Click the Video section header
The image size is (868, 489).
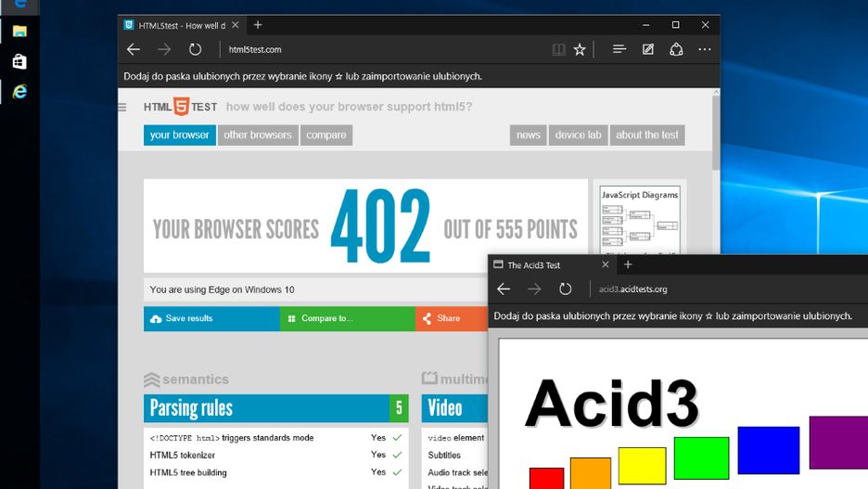click(454, 408)
